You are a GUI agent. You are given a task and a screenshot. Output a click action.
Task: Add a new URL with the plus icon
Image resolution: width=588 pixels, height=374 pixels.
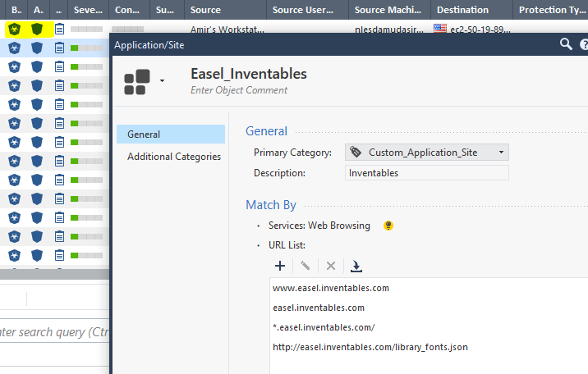pos(280,266)
